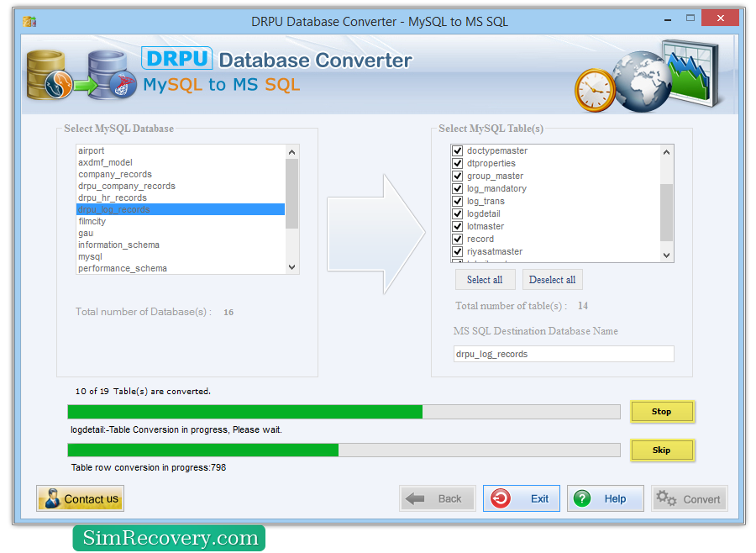
Task: Click the database list scrollbar thumb
Action: click(x=291, y=193)
